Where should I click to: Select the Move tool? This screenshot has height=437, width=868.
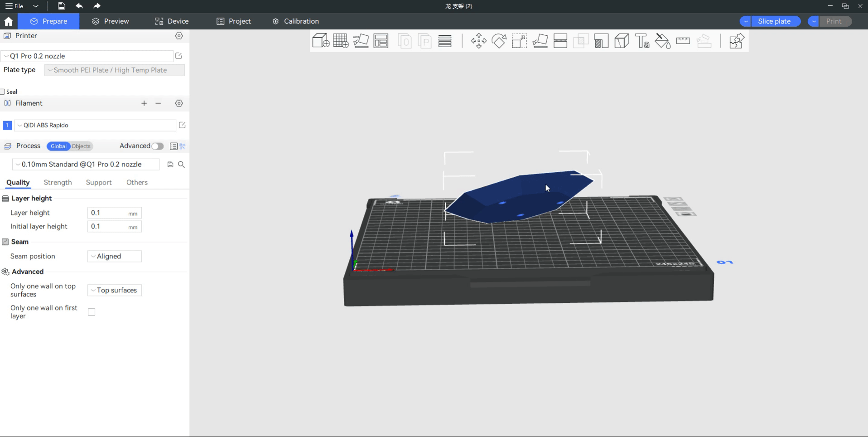tap(478, 41)
